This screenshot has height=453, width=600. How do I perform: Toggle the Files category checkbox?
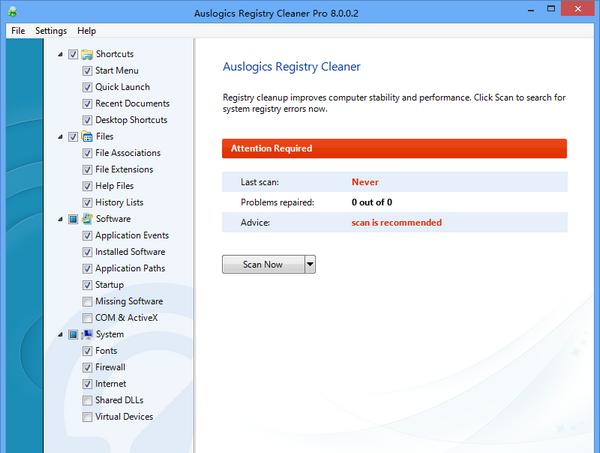[x=73, y=137]
